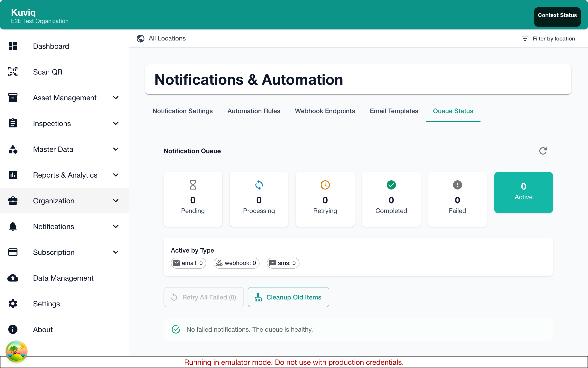Open the Dashboard menu item
This screenshot has width=588, height=368.
click(x=64, y=46)
